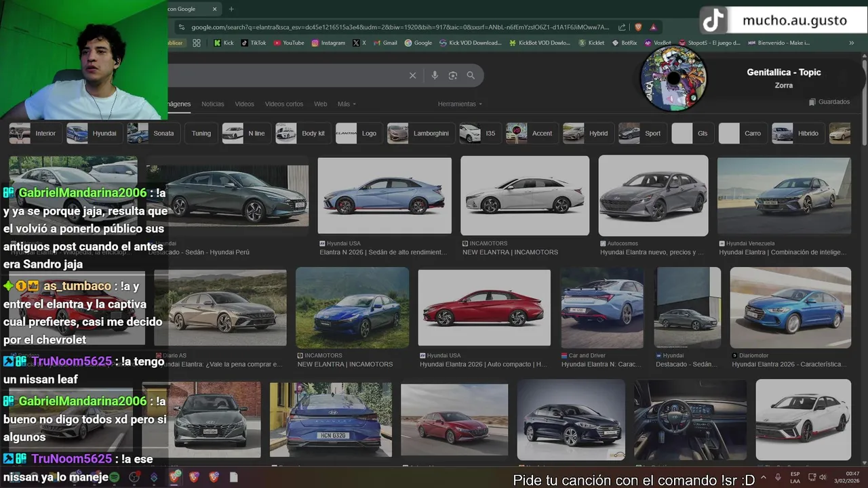Show more bookmarks with the chevron
The image size is (868, 488).
click(x=852, y=43)
